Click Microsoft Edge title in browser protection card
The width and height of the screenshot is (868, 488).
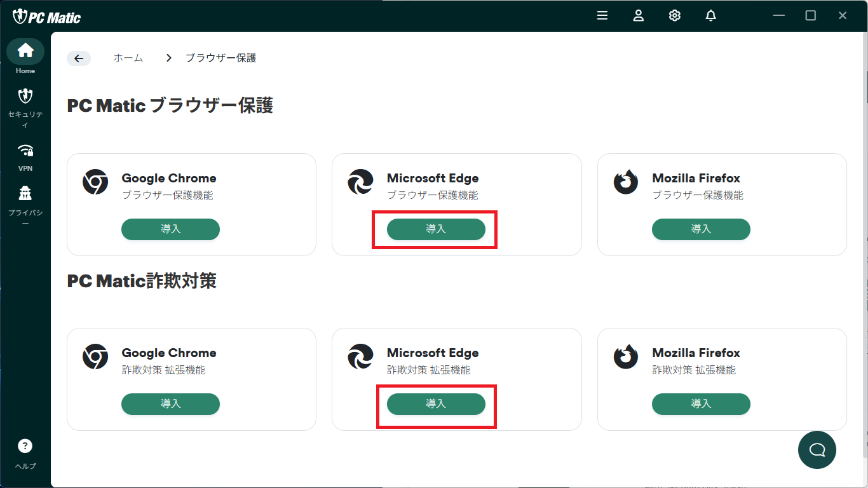tap(433, 179)
